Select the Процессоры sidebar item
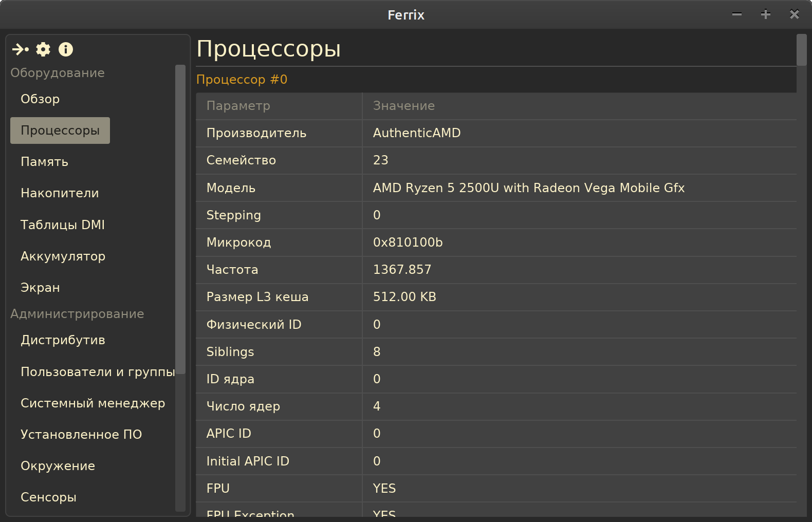 click(60, 130)
